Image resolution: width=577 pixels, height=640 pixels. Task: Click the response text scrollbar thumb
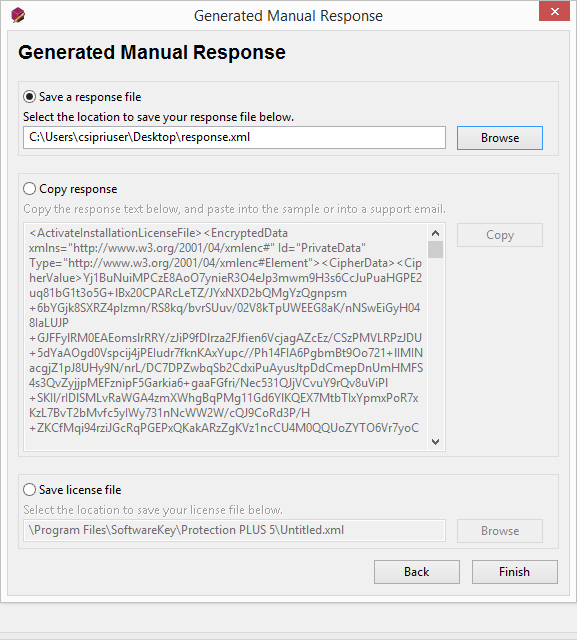435,249
